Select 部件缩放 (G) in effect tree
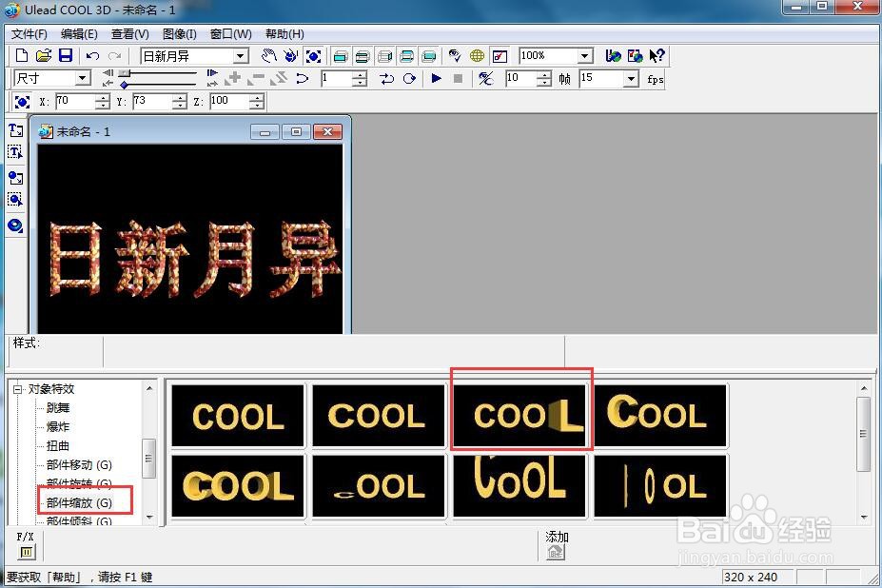Viewport: 882px width, 588px height. click(79, 503)
